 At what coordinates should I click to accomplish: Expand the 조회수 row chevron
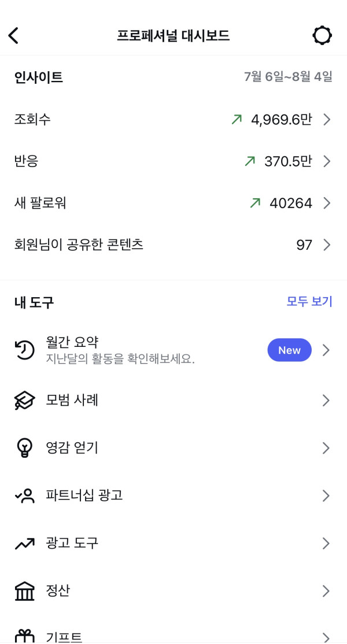pyautogui.click(x=327, y=120)
